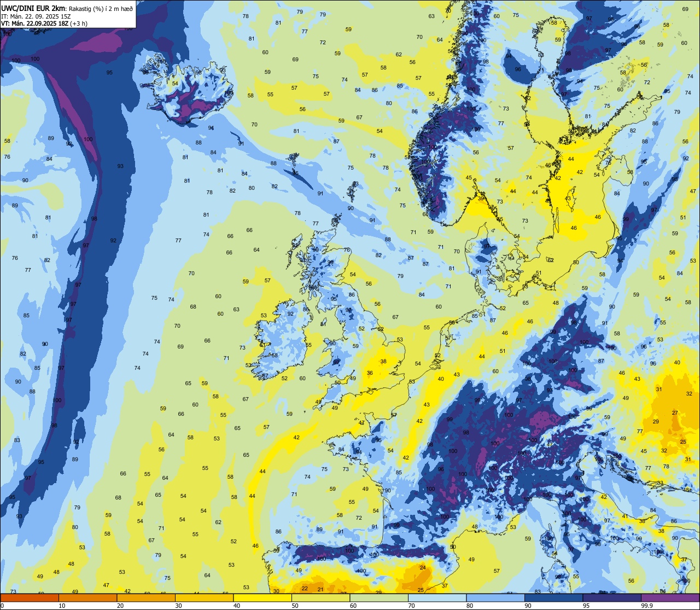The width and height of the screenshot is (700, 610).
Task: Click the humidity value '36' over England
Action: tap(370, 373)
